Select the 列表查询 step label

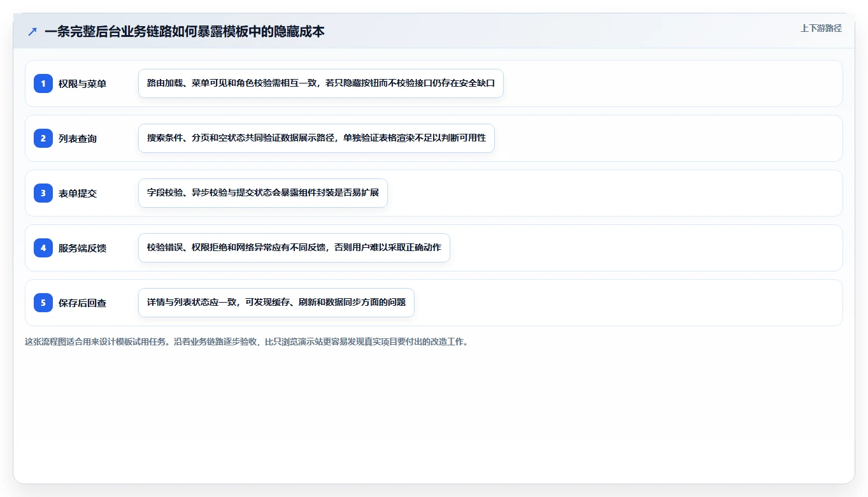point(78,138)
